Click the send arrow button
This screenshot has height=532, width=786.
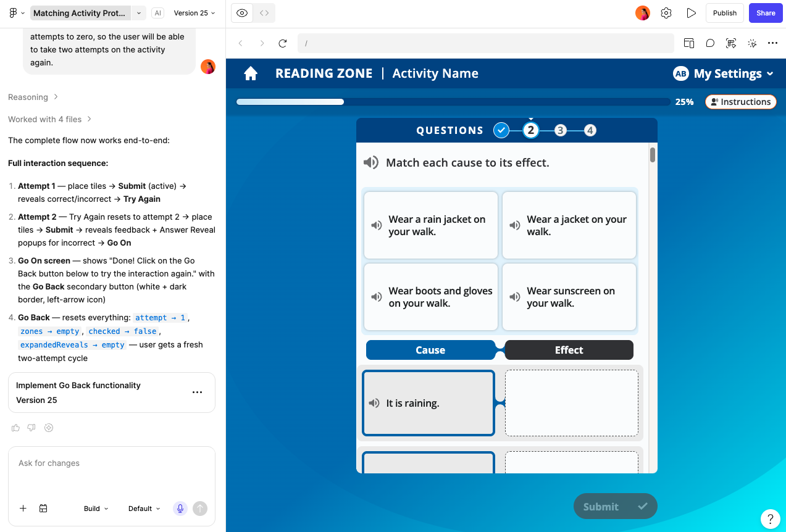pos(200,509)
